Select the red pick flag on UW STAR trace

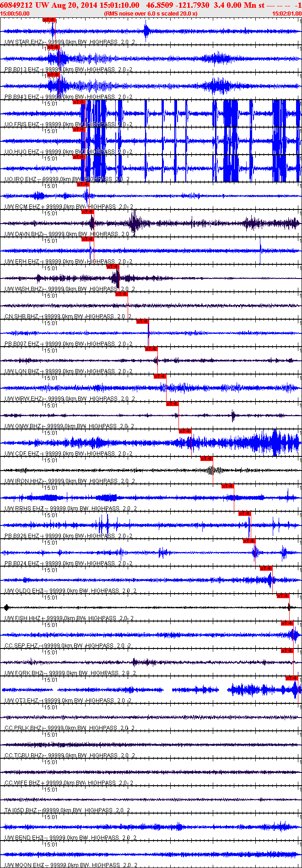coord(49,20)
